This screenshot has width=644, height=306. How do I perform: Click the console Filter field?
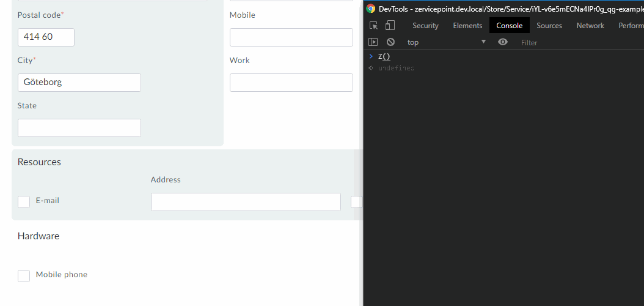[574, 42]
